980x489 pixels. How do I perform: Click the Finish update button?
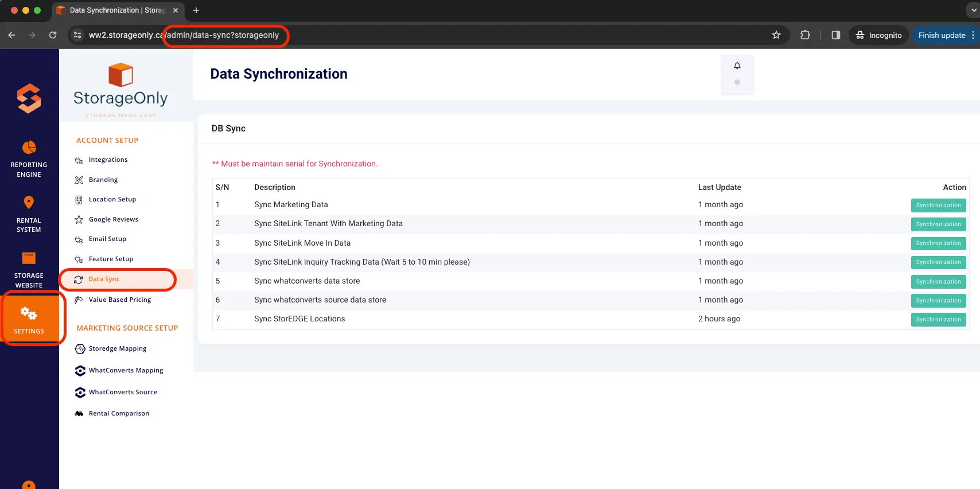946,35
